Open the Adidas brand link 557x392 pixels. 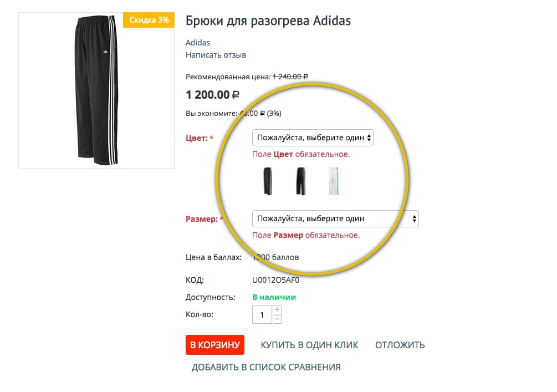tap(198, 43)
